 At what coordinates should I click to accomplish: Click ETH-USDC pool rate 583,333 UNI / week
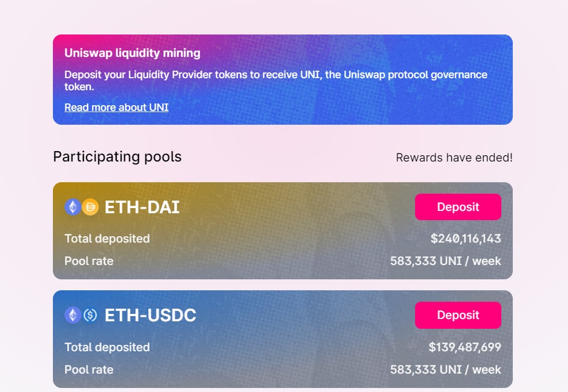click(446, 370)
